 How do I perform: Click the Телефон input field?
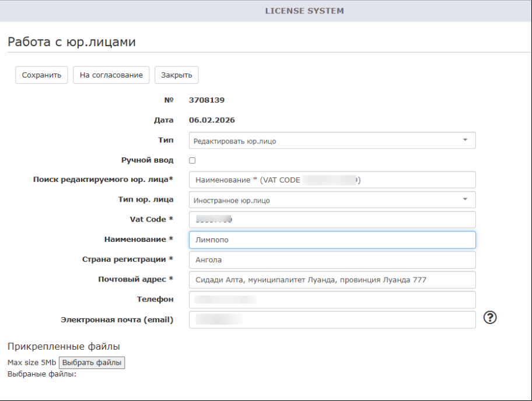coord(332,300)
